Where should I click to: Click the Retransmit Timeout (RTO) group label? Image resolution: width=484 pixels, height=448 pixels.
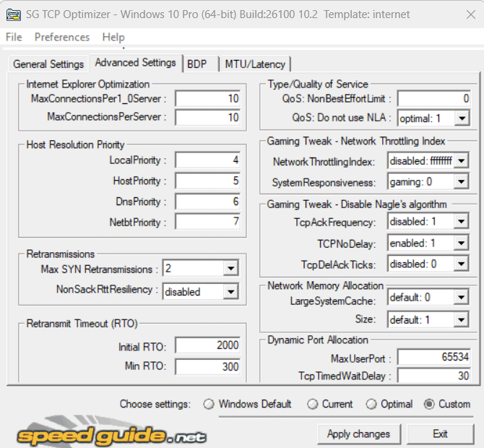tap(82, 324)
